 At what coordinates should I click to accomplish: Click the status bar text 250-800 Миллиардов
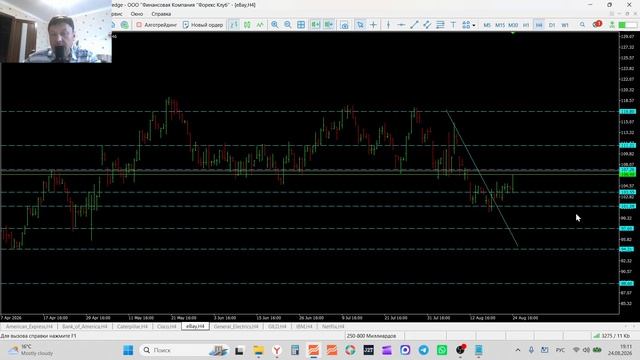[x=371, y=336]
